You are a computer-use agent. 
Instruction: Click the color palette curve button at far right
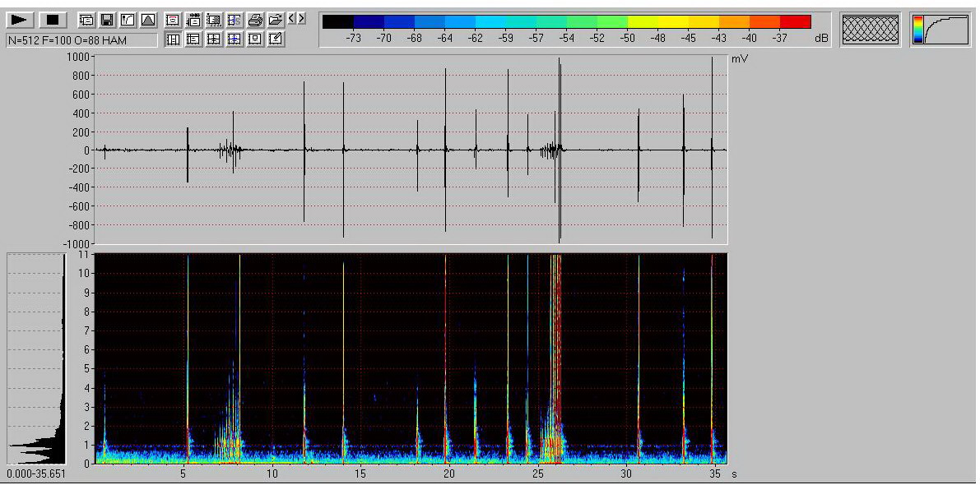click(941, 30)
